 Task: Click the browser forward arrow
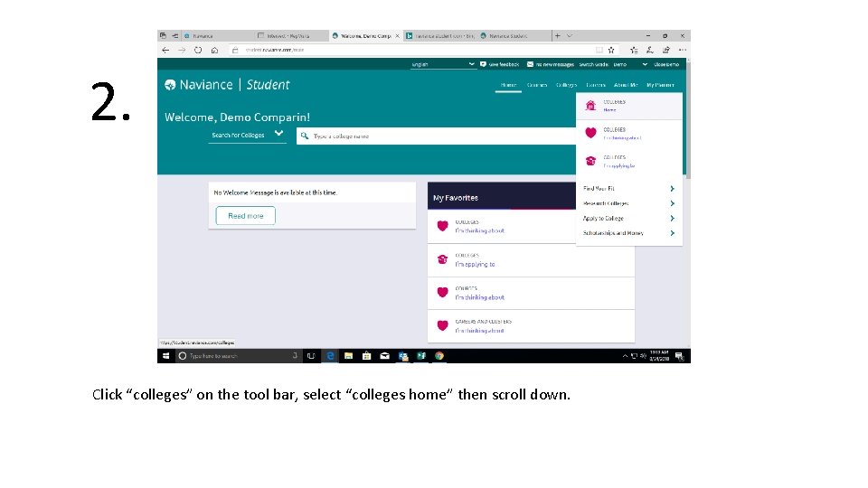182,50
